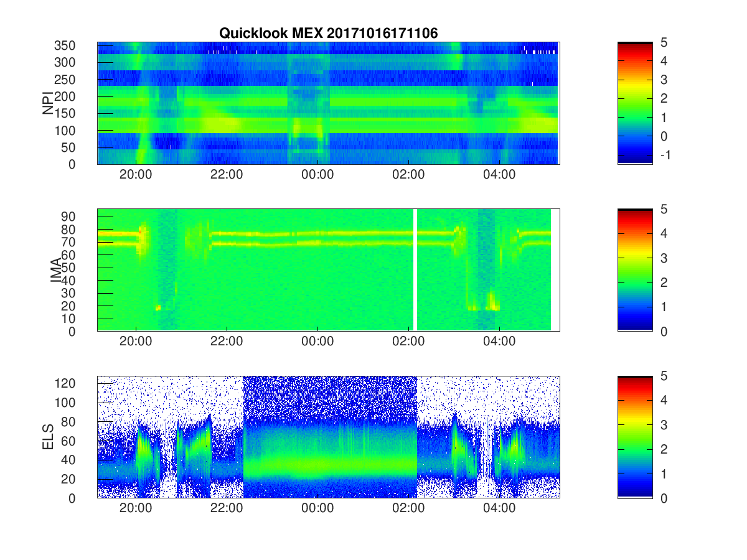Click the 00:00 time label under NPI plot
Viewport: 747px width, 560px height.
(317, 175)
